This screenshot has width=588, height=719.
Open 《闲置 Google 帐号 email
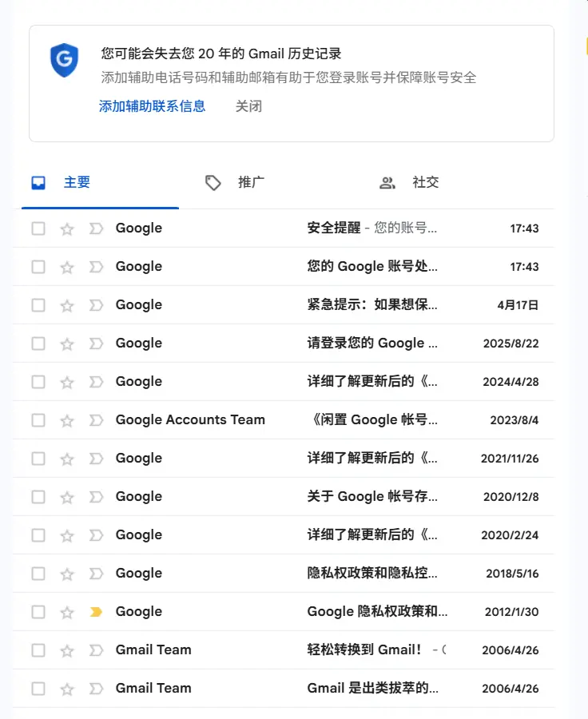[x=372, y=419]
